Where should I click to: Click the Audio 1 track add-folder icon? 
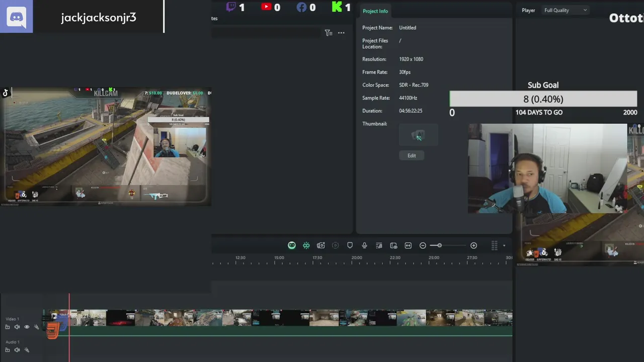click(x=8, y=350)
